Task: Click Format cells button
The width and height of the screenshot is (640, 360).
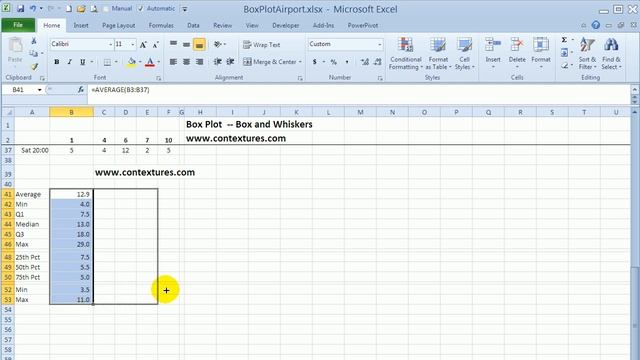Action: point(541,52)
